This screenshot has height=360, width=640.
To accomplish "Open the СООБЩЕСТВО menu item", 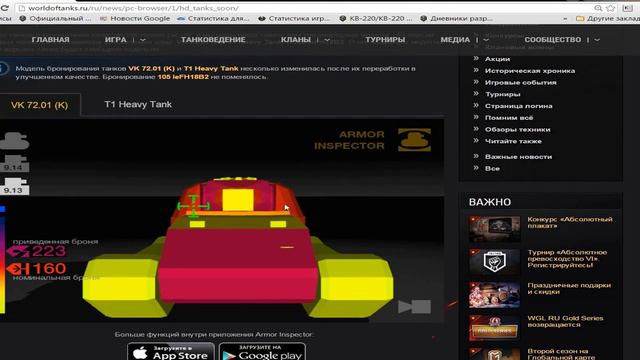I will point(553,40).
